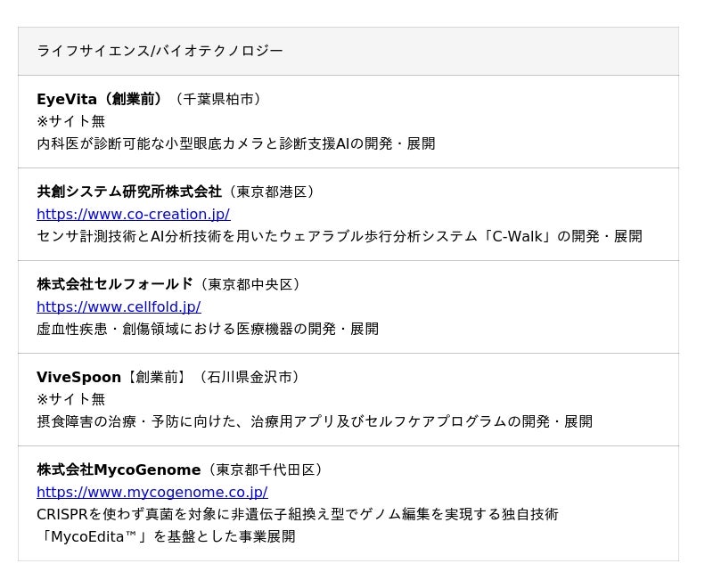
Task: Click the C-Walk description line
Action: tap(339, 236)
